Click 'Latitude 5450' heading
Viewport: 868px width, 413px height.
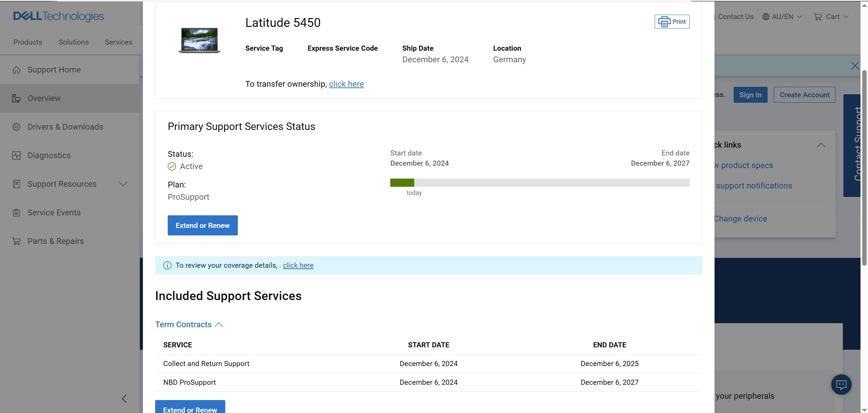click(x=283, y=23)
